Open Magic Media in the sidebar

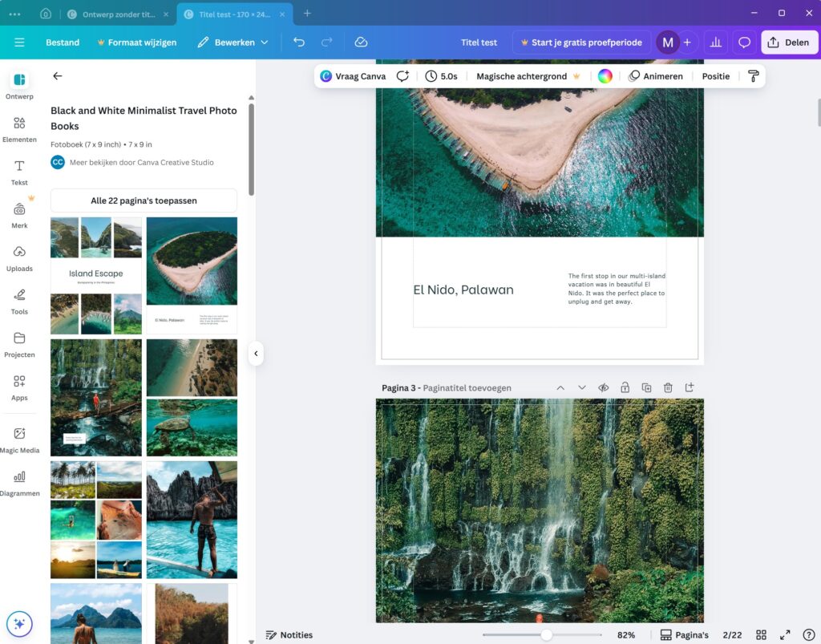pyautogui.click(x=19, y=439)
